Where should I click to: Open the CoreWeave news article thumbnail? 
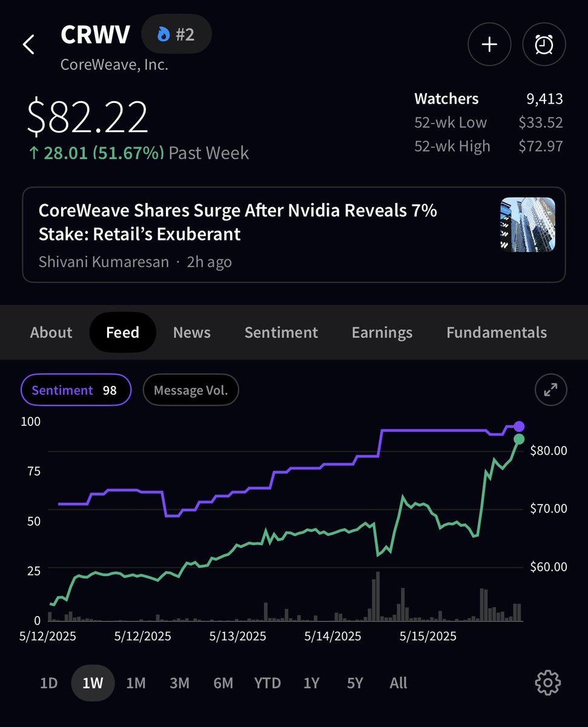pyautogui.click(x=527, y=225)
